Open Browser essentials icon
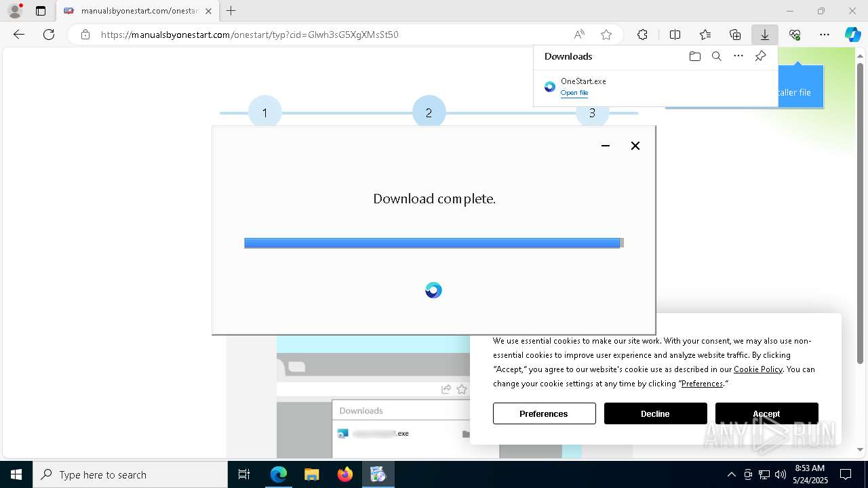Image resolution: width=868 pixels, height=488 pixels. 795,35
